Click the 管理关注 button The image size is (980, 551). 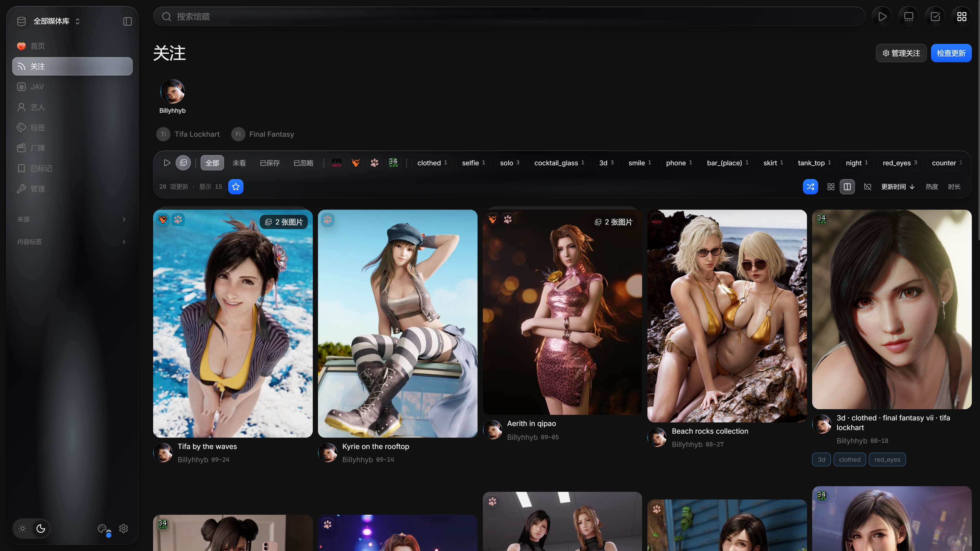(901, 53)
